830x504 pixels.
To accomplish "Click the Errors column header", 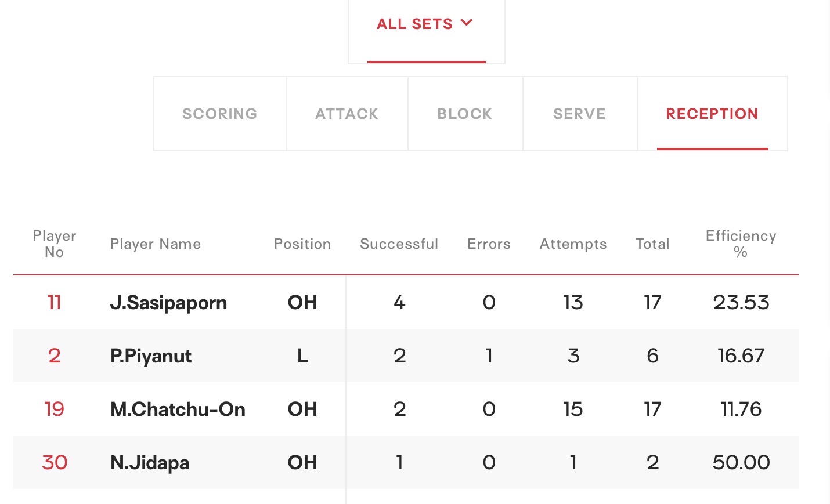I will tap(489, 244).
